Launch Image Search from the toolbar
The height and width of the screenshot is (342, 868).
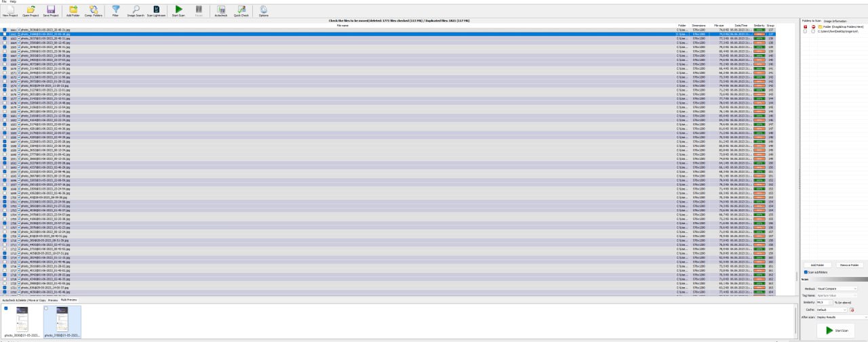(x=136, y=10)
